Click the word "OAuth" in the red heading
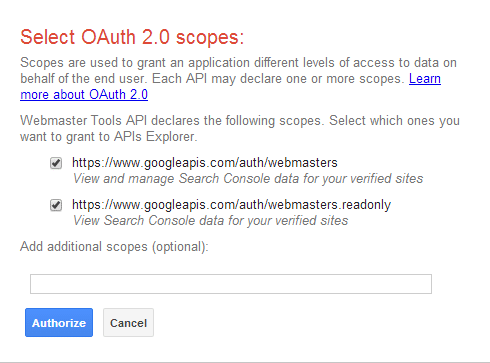The width and height of the screenshot is (490, 363). tap(108, 37)
